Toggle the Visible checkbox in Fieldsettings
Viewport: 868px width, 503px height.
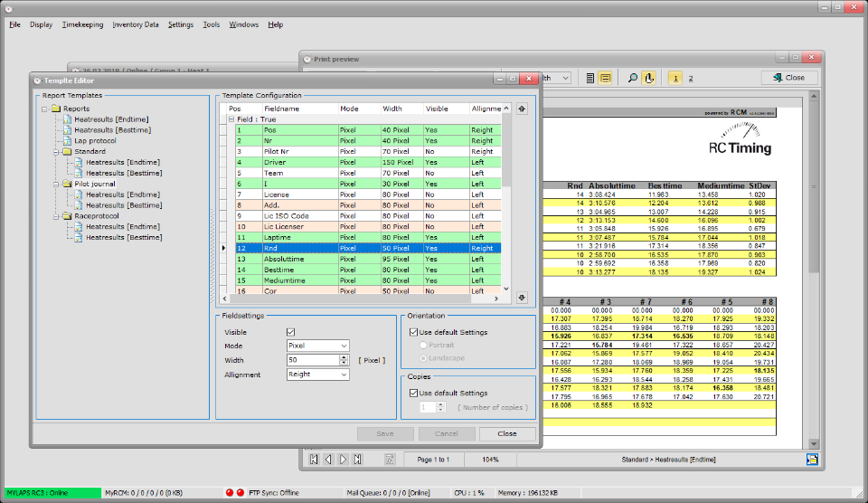[290, 332]
